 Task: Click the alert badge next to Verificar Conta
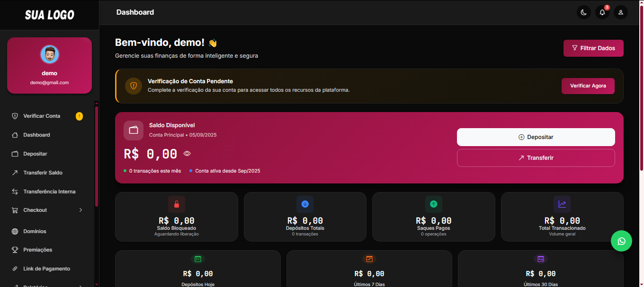[80, 116]
